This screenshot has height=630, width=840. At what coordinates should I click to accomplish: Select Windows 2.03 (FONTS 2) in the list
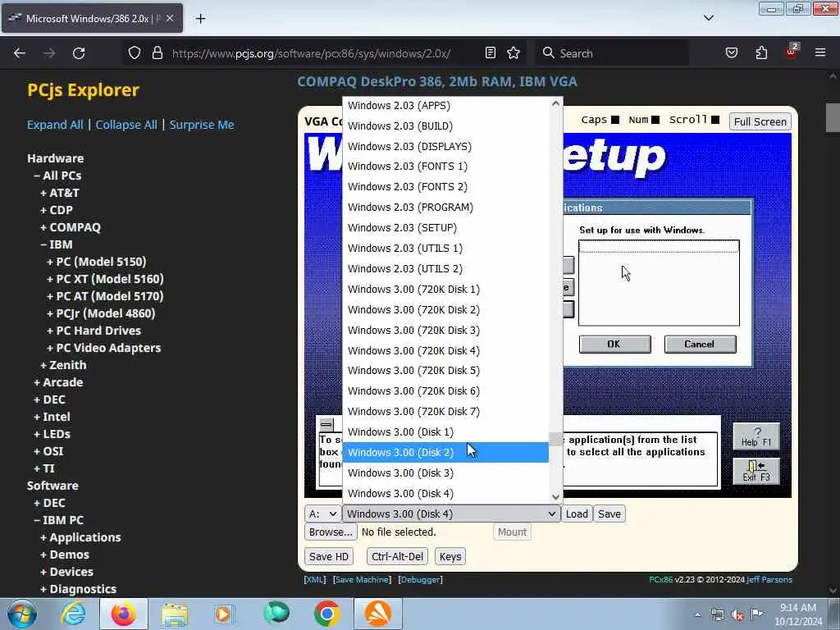(445, 187)
